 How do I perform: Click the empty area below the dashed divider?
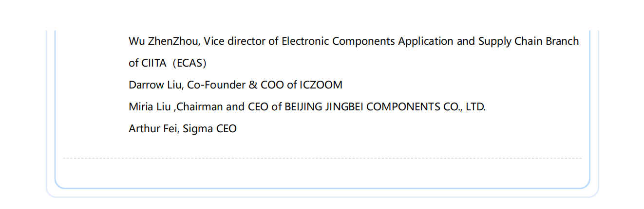tap(322, 173)
